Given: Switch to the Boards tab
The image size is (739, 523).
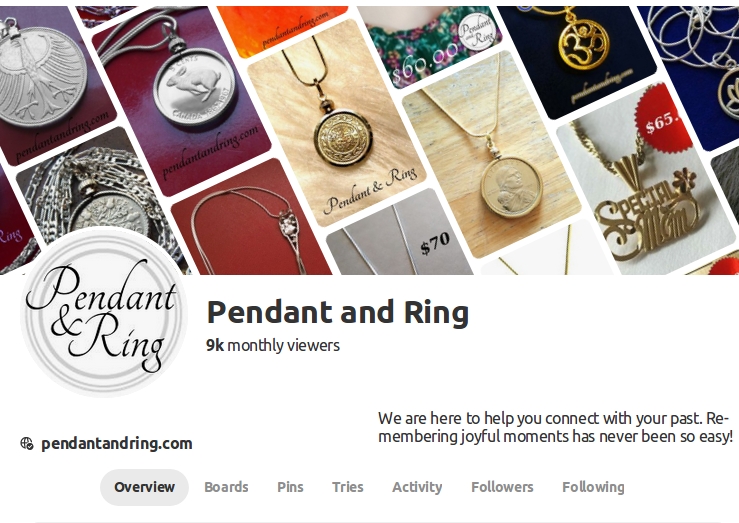Looking at the screenshot, I should (226, 487).
